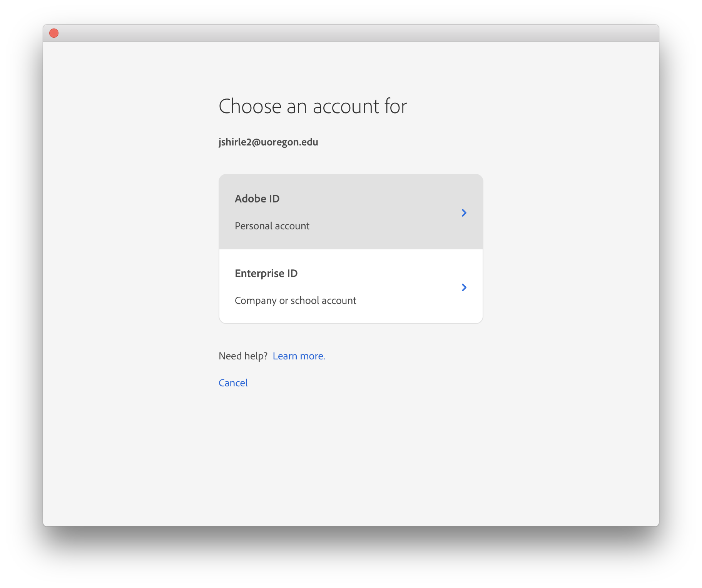
Task: Choose the Enterprise ID company or school account
Action: click(x=351, y=286)
